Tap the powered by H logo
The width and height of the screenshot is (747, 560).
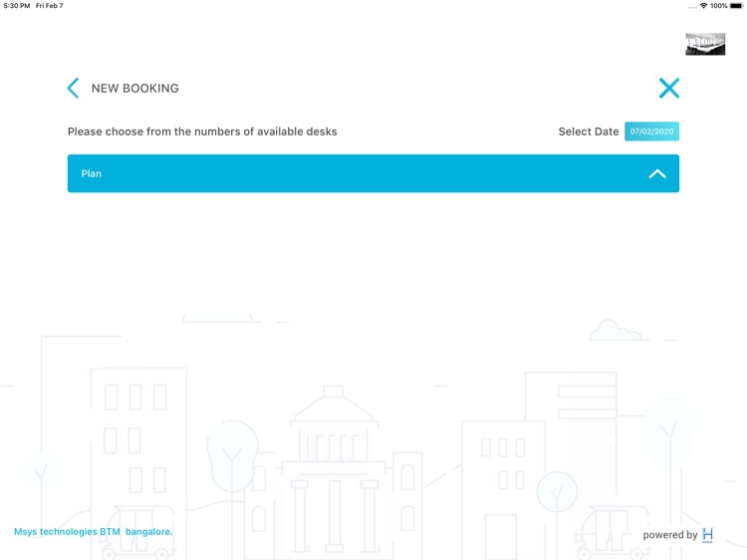(708, 535)
